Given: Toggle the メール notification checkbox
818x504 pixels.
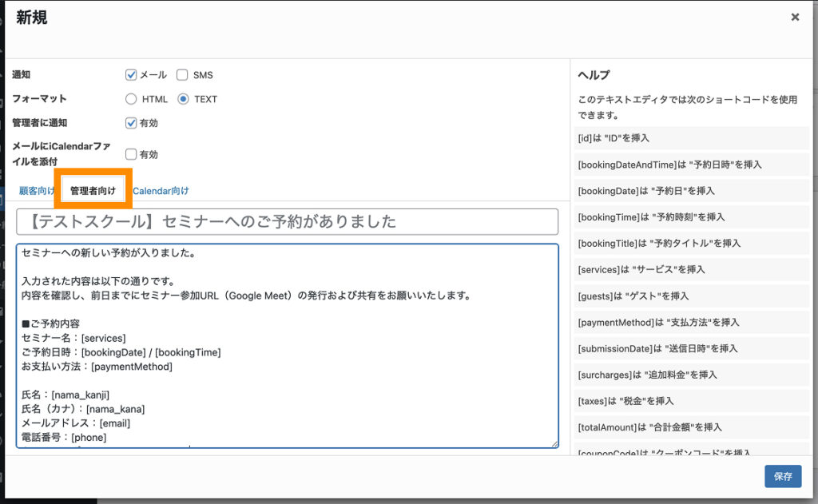Looking at the screenshot, I should pyautogui.click(x=132, y=75).
